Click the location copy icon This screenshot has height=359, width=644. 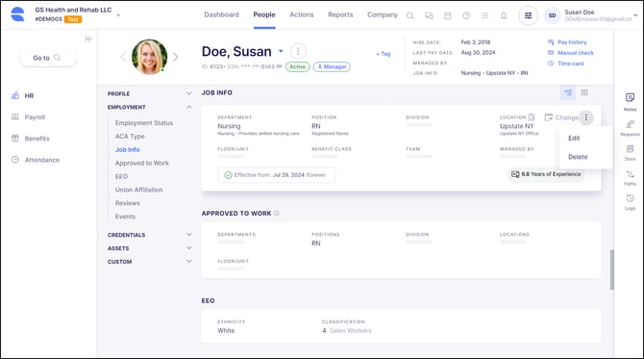[x=531, y=117]
